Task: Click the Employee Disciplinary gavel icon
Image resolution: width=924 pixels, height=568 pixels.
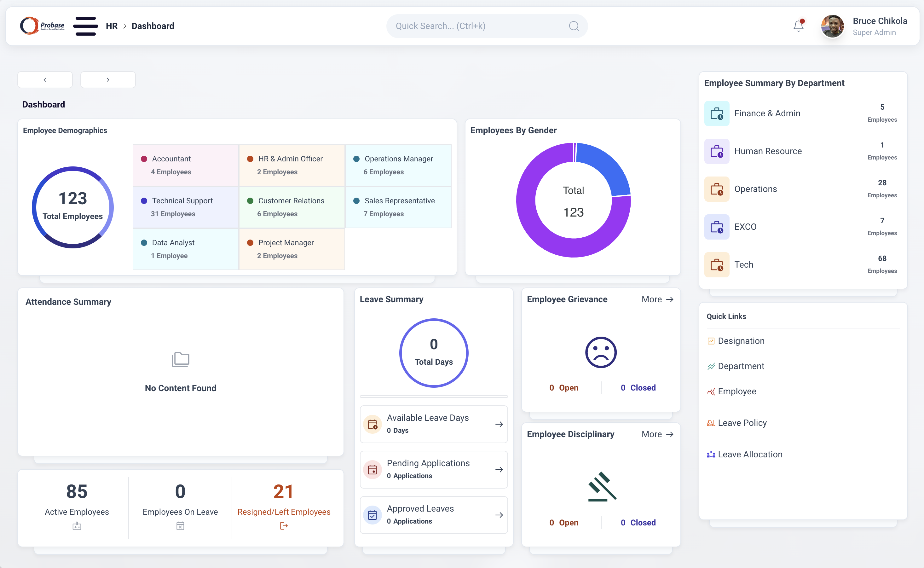Action: tap(602, 486)
